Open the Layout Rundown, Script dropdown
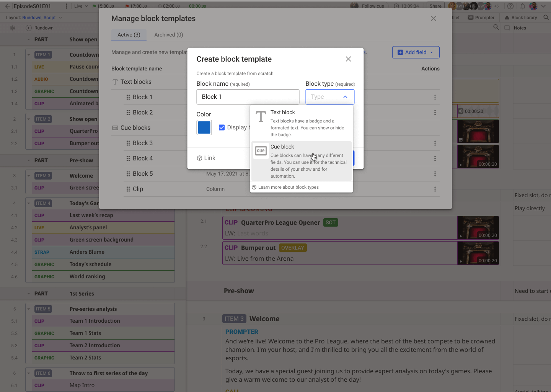Viewport: 551px width, 392px height. tap(34, 18)
